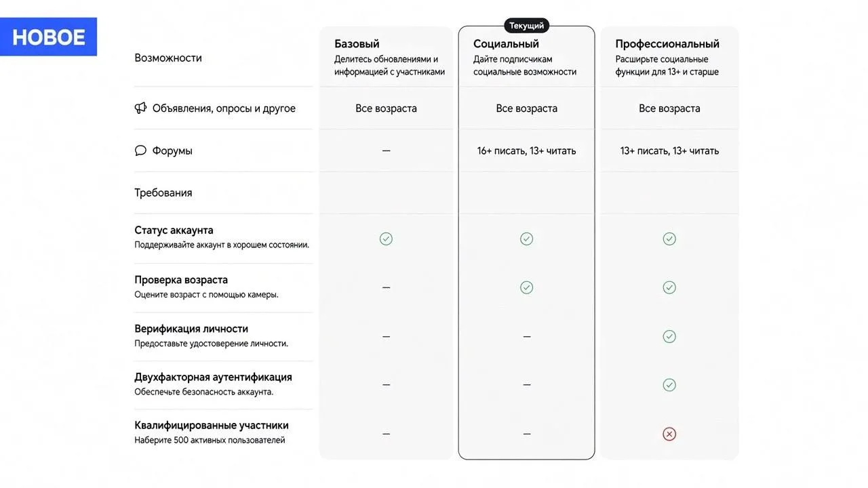
Task: Click the Профессиональный green check for Статус аккаунта
Action: click(x=669, y=239)
